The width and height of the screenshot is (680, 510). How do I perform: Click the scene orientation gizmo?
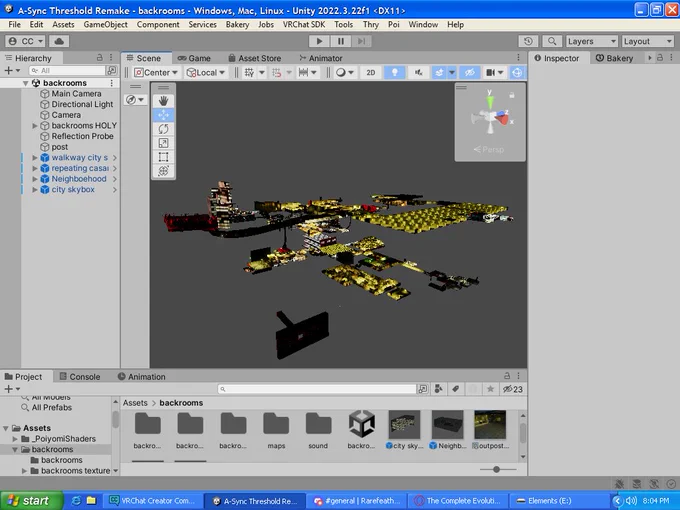490,117
